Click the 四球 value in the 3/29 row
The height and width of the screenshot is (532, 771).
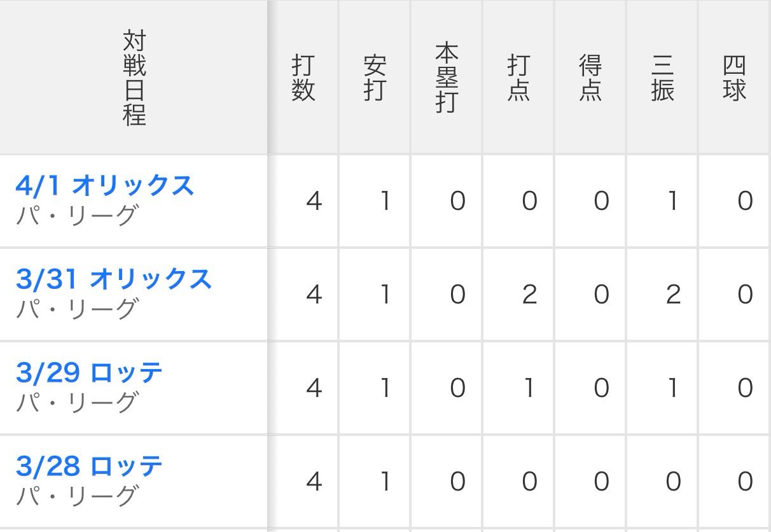[x=745, y=388]
